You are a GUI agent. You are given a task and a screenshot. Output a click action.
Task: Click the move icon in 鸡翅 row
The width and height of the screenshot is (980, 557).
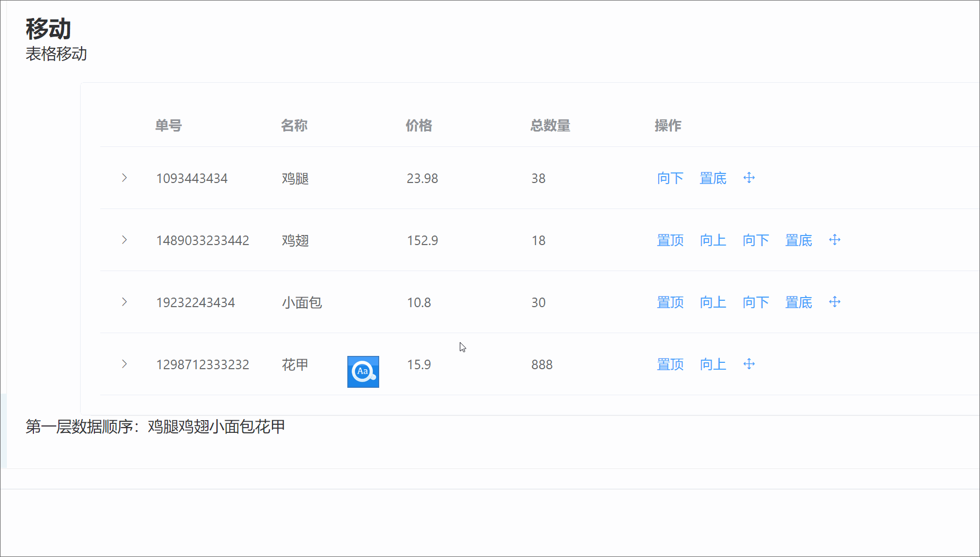835,240
